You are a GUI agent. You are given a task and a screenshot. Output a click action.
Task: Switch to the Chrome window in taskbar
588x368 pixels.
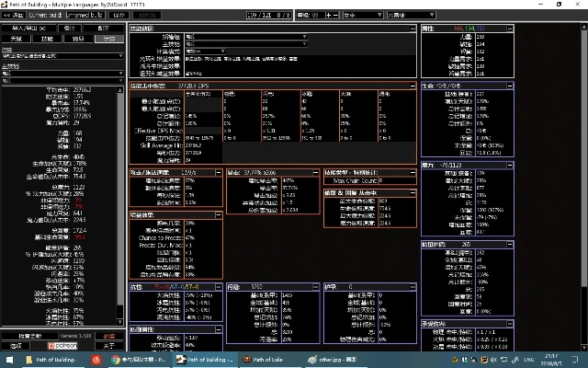click(139, 360)
